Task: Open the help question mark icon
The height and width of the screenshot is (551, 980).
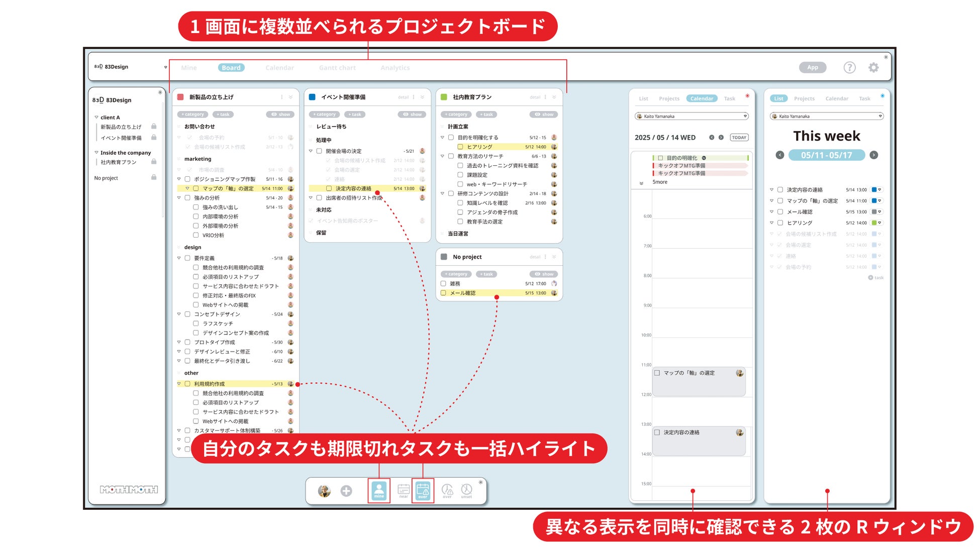Action: point(849,67)
